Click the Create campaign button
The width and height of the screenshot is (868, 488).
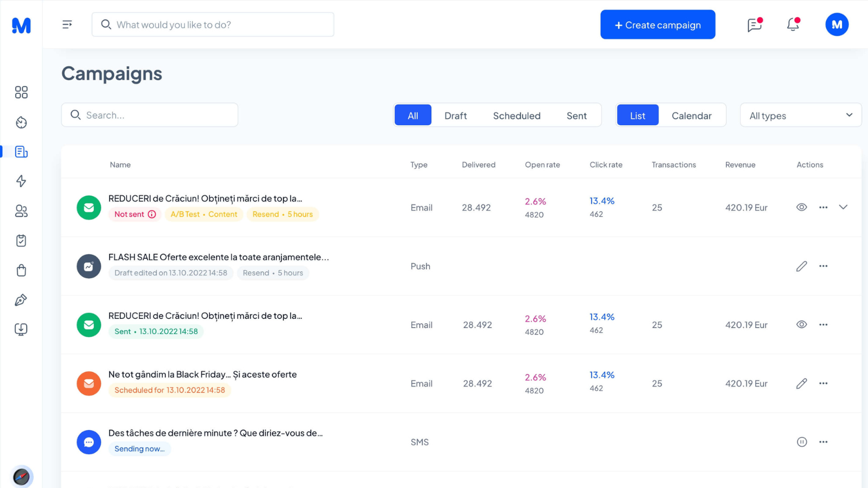[x=658, y=25]
